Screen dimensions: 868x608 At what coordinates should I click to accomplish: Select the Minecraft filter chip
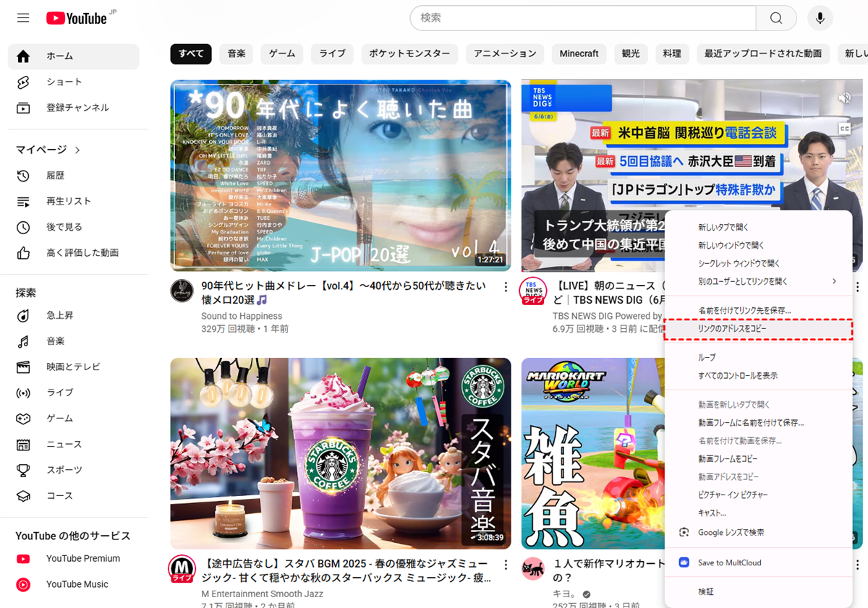[x=579, y=53]
